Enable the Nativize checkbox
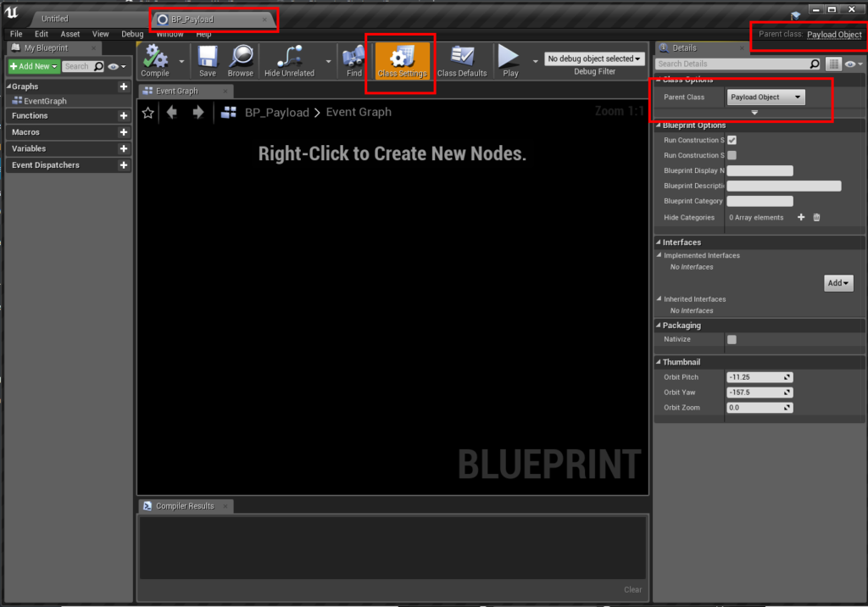This screenshot has height=607, width=868. 732,339
